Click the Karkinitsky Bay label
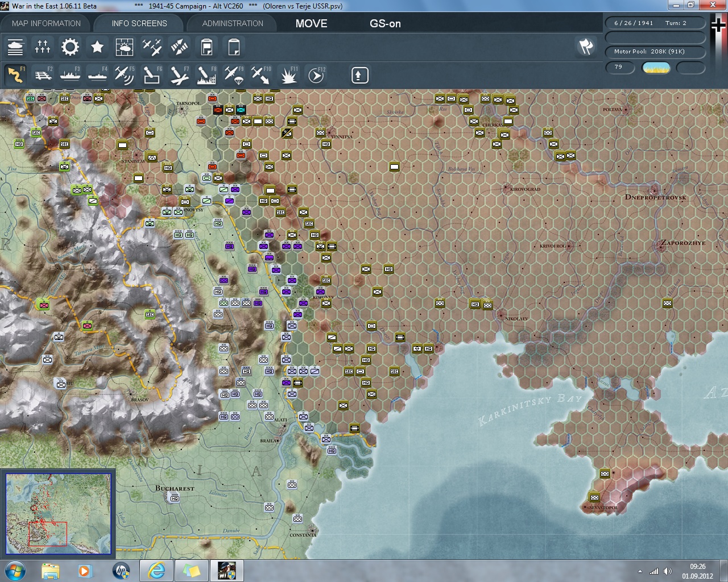The image size is (728, 582). pyautogui.click(x=530, y=409)
